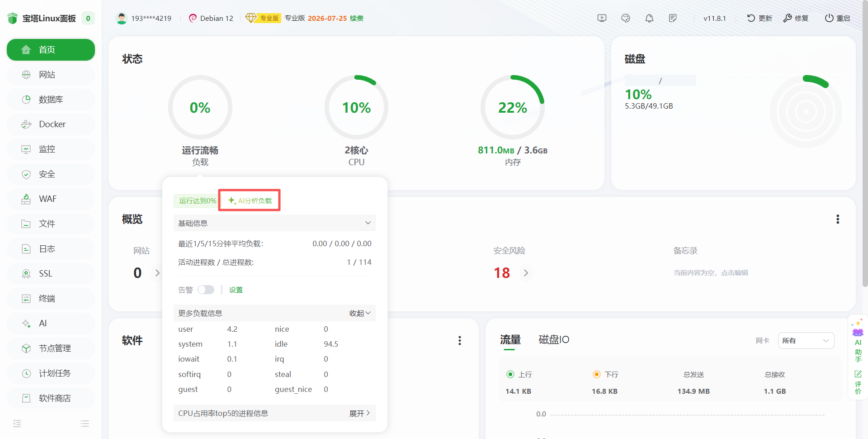
Task: Click the WAF sidebar icon
Action: [26, 199]
